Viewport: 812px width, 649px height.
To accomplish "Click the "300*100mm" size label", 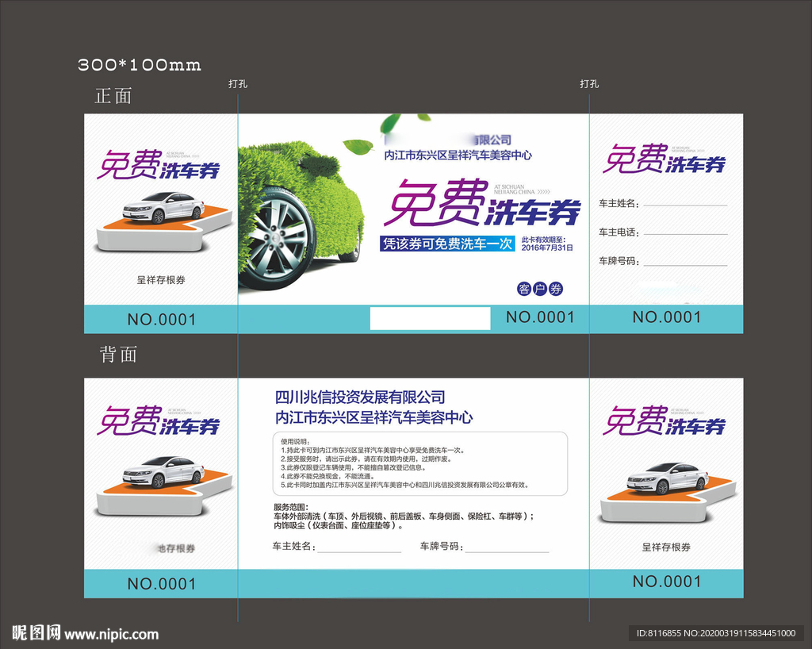I will (x=140, y=65).
